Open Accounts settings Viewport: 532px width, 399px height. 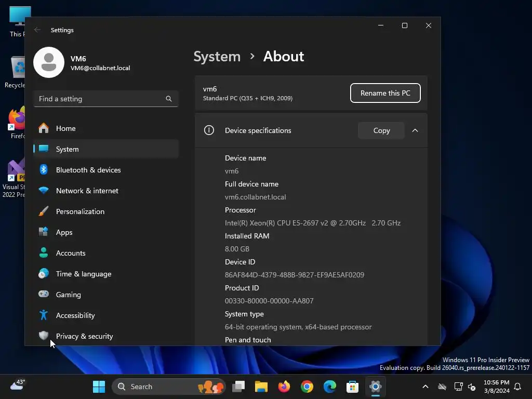click(106, 253)
